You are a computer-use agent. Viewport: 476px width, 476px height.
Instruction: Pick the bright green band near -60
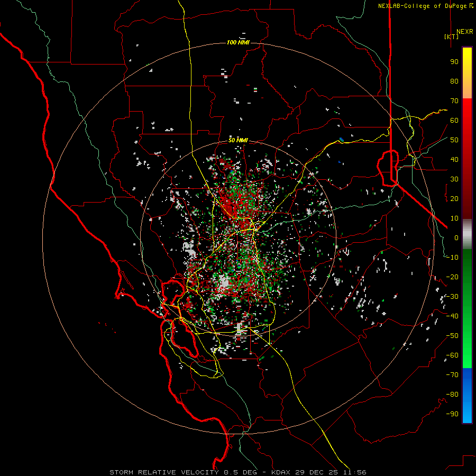point(467,358)
